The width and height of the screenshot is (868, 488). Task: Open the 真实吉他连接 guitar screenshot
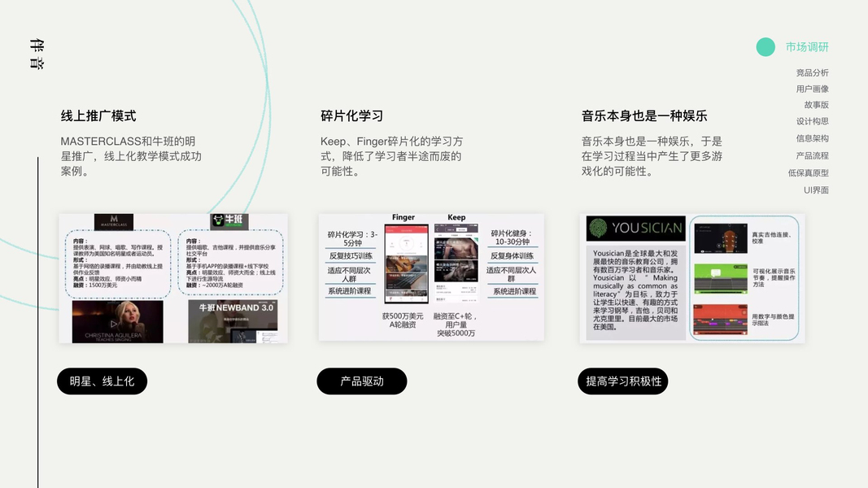tap(720, 238)
